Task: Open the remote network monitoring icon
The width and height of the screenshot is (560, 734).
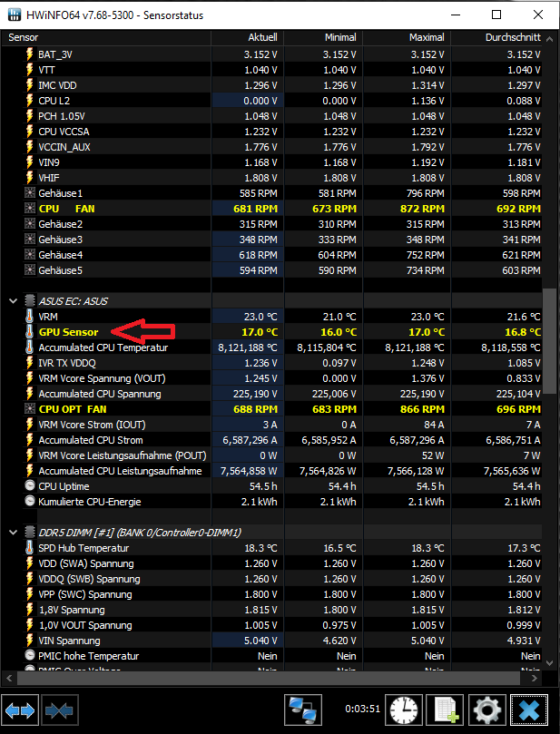Action: [x=303, y=710]
